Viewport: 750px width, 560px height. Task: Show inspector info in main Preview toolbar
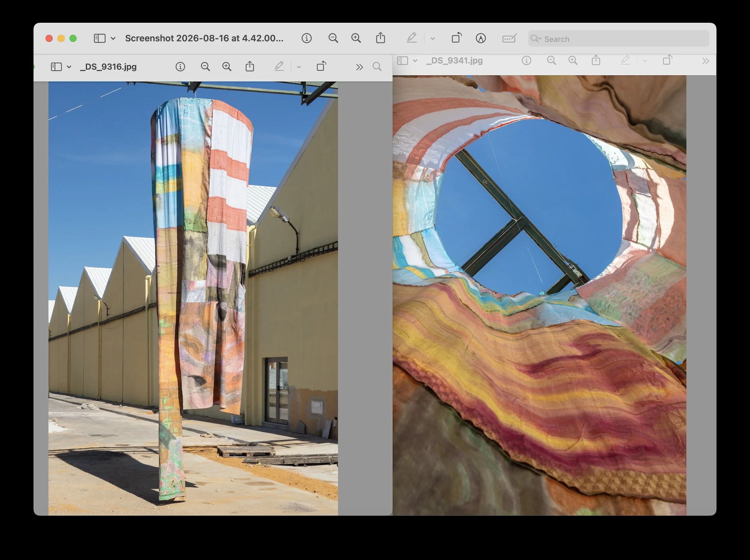pos(307,38)
